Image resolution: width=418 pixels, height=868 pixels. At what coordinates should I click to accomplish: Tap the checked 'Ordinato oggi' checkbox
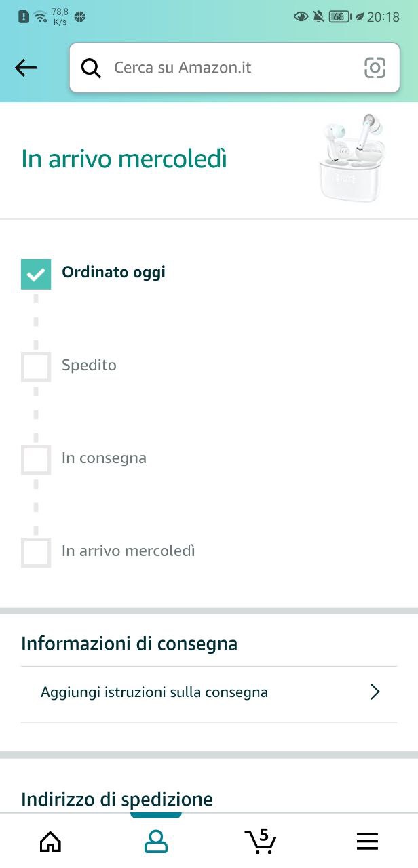36,274
